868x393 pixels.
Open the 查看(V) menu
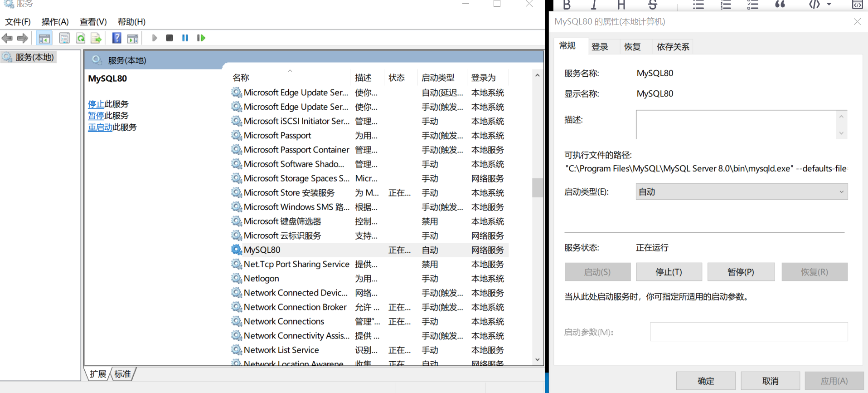93,22
